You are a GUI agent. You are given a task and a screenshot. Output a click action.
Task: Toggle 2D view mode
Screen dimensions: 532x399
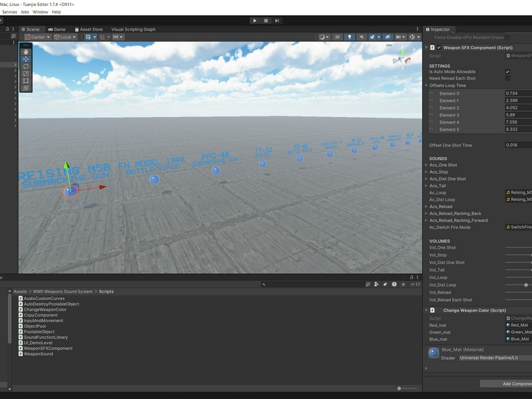coord(337,37)
